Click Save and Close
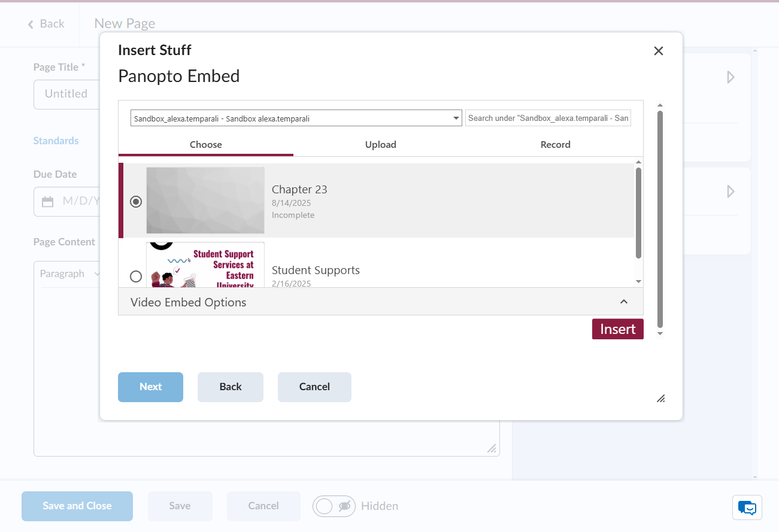Viewport: 779px width, 532px height. (x=77, y=506)
